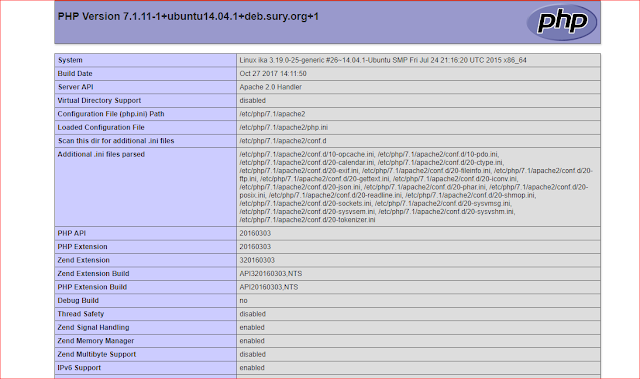Select the Debug Build label
Image resolution: width=640 pixels, height=379 pixels.
[78, 301]
